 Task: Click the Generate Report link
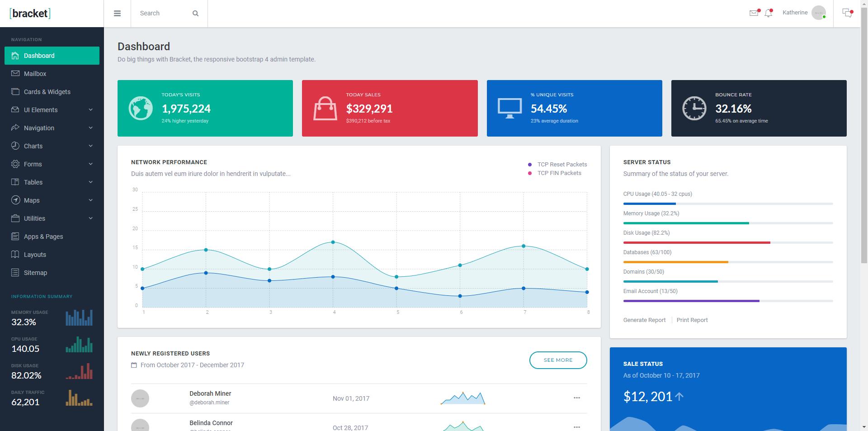[x=644, y=320]
